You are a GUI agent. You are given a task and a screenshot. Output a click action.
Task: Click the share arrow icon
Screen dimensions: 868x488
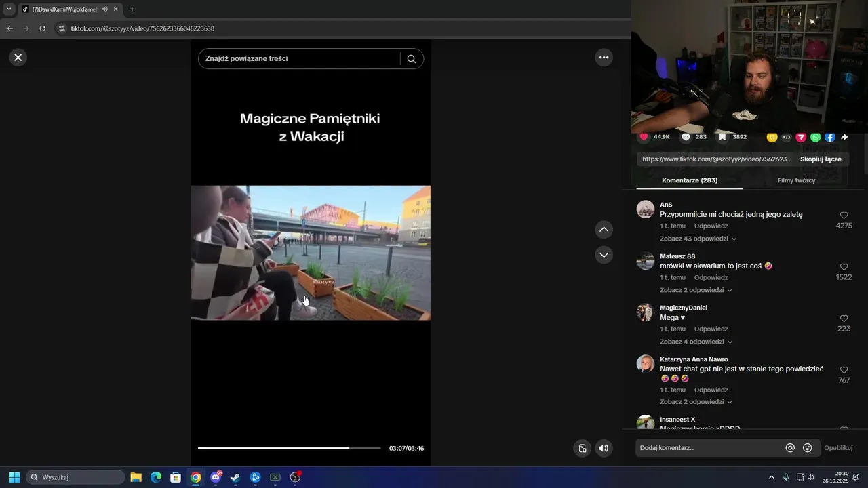click(844, 137)
